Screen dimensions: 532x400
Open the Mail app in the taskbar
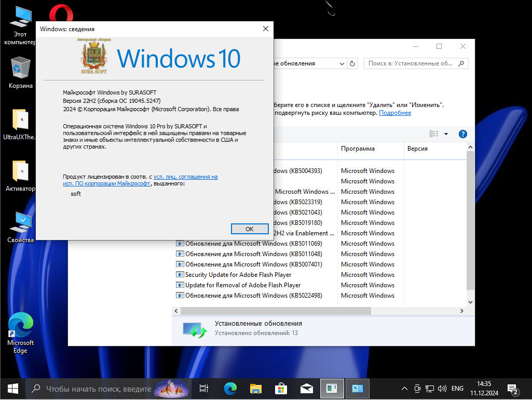307,389
